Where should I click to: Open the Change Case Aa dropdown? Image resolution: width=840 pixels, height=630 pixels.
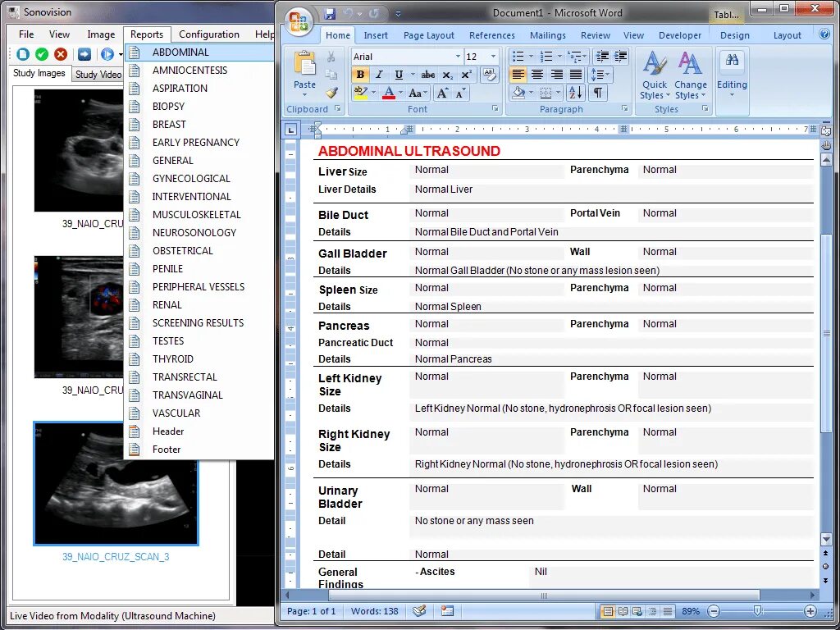click(418, 94)
